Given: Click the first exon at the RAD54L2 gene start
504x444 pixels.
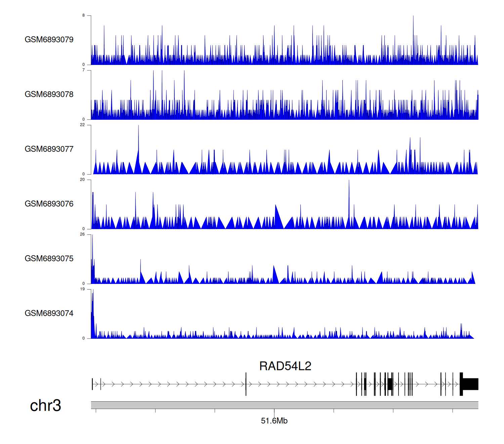Looking at the screenshot, I should [x=92, y=384].
